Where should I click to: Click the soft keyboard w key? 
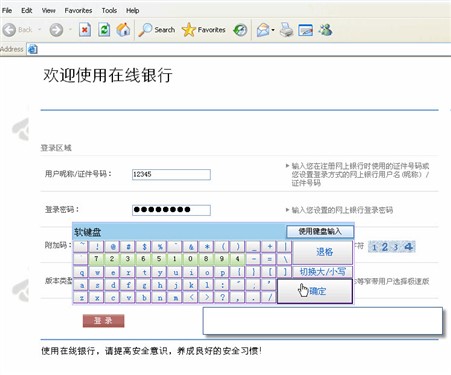coord(97,272)
